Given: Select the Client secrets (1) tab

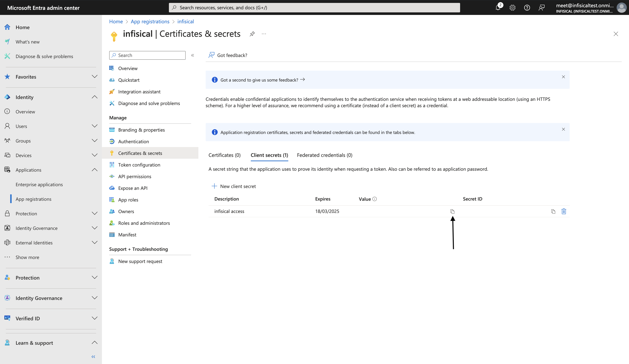Looking at the screenshot, I should [x=269, y=155].
